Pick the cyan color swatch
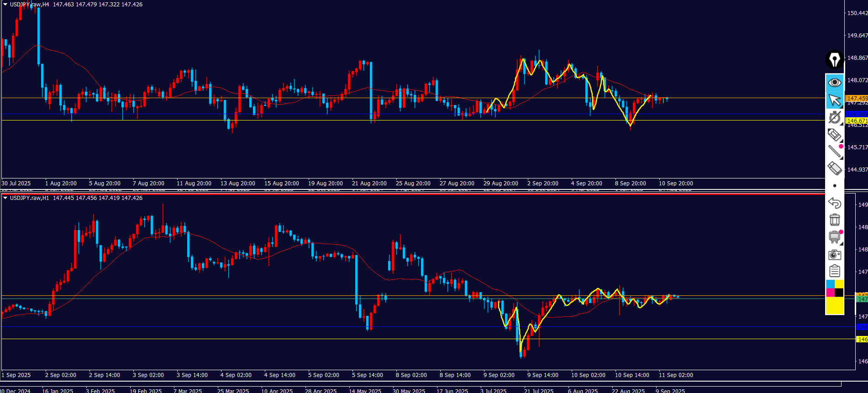 point(830,284)
